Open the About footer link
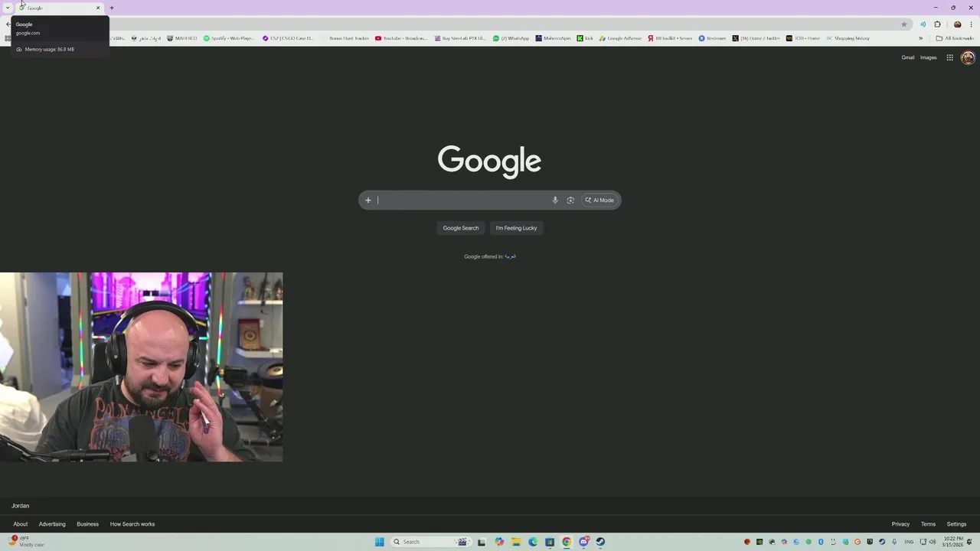 [21, 524]
